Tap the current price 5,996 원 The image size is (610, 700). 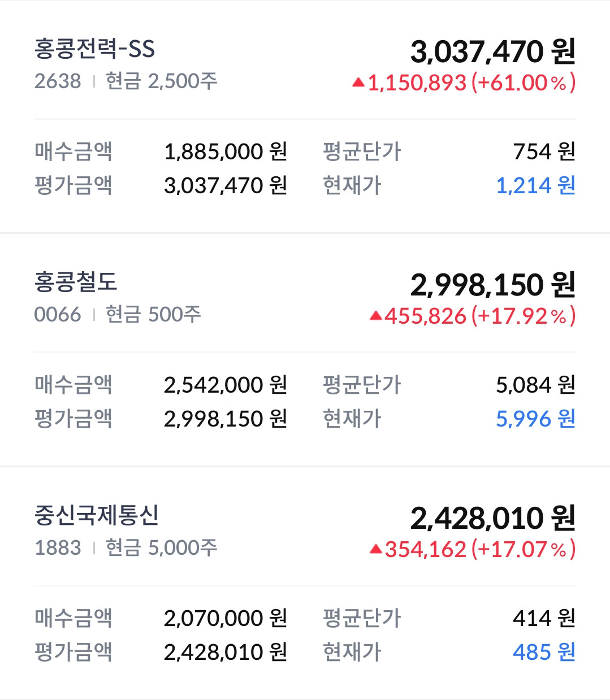(536, 419)
